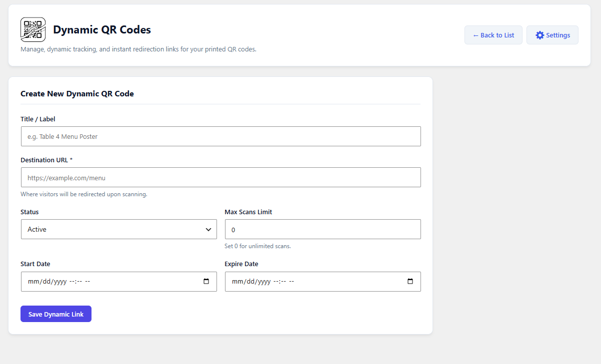Click the 'Expire Date' field label
This screenshot has width=601, height=364.
241,264
